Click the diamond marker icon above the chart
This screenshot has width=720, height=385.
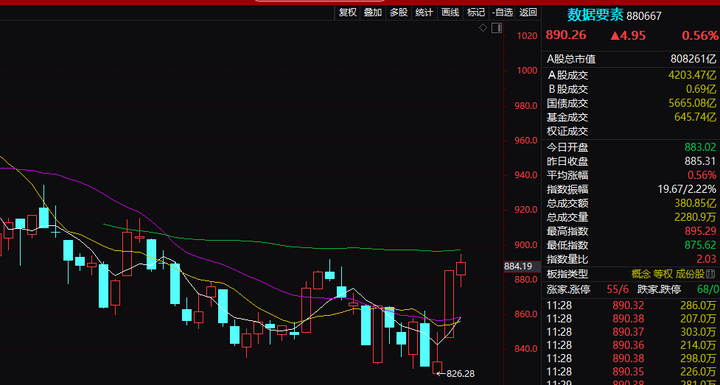[x=483, y=28]
